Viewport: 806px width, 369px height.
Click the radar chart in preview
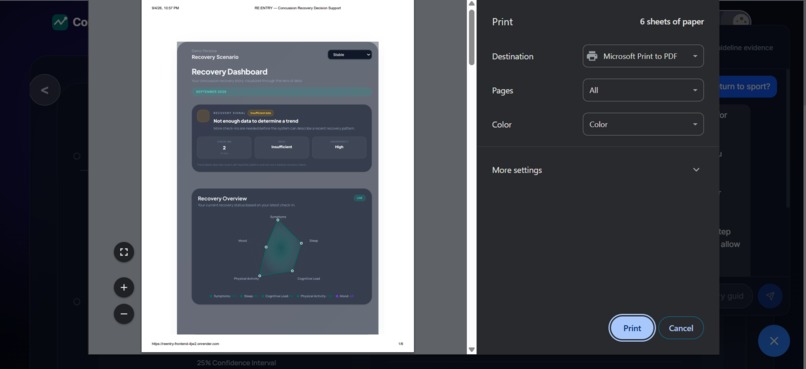pyautogui.click(x=280, y=248)
